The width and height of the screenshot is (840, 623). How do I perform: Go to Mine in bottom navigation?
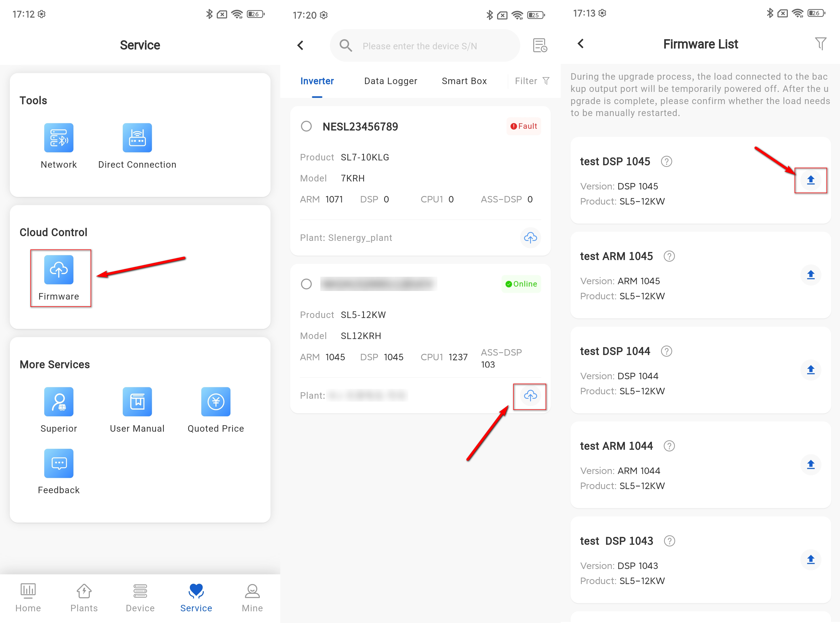coord(252,597)
